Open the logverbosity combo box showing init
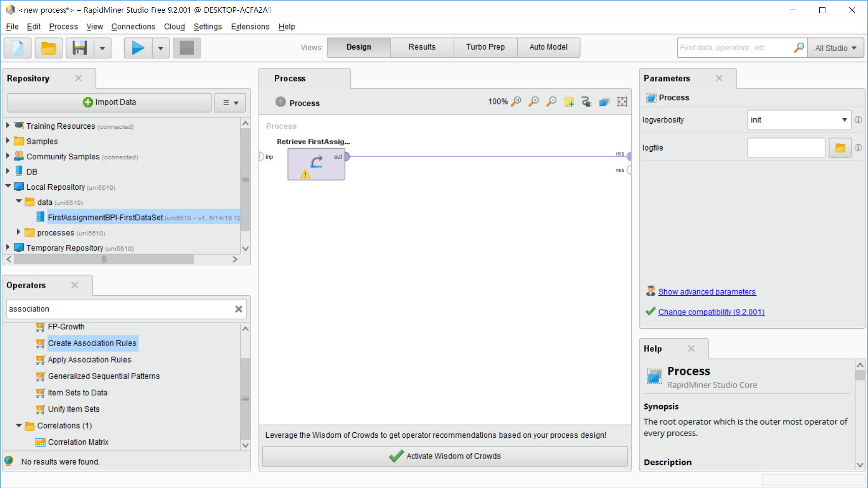This screenshot has width=868, height=488. click(x=799, y=120)
